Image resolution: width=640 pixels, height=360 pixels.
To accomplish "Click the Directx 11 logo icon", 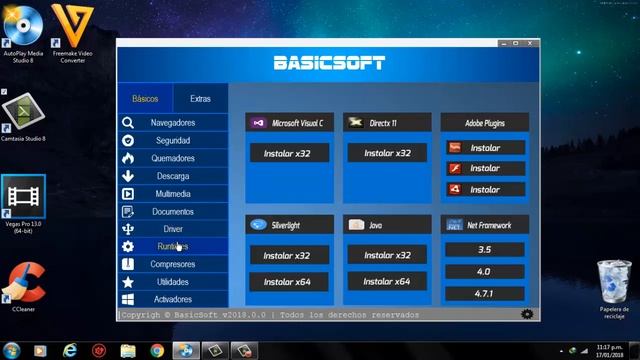I will [x=356, y=122].
